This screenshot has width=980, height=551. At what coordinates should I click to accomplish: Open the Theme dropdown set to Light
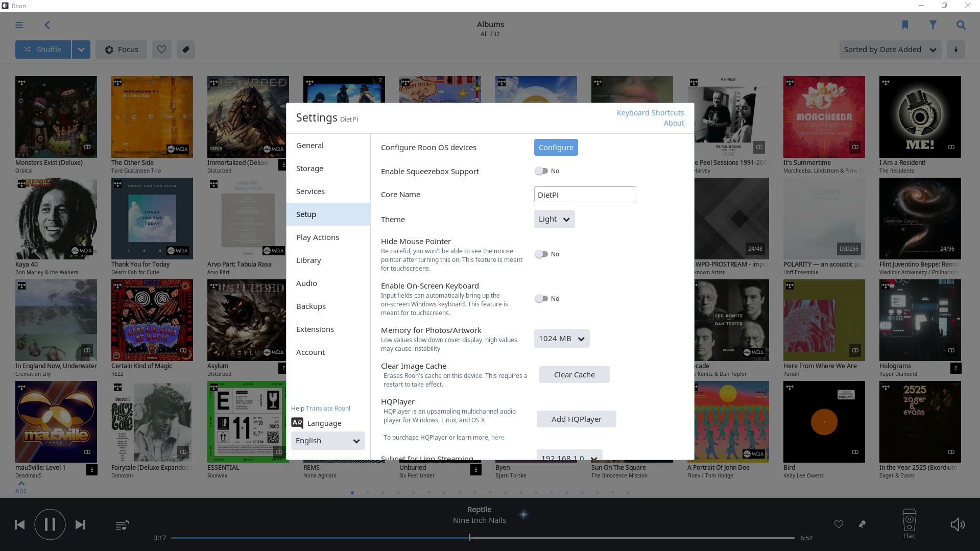[554, 219]
